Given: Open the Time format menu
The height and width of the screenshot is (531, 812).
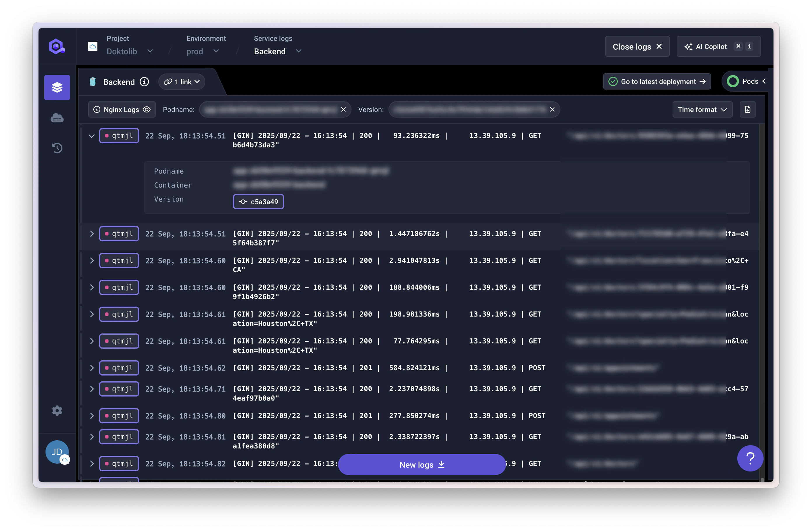Looking at the screenshot, I should point(702,109).
